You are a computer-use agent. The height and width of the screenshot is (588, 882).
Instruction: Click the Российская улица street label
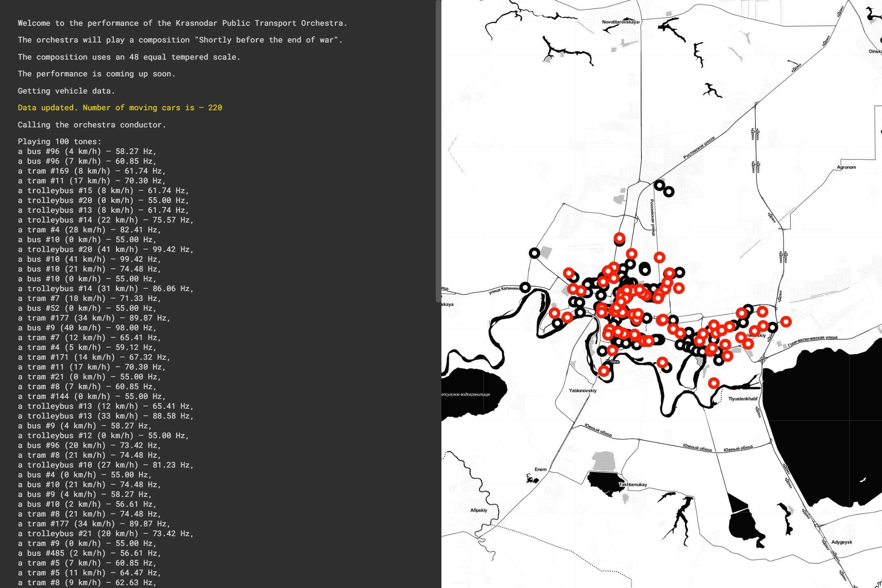tap(653, 218)
